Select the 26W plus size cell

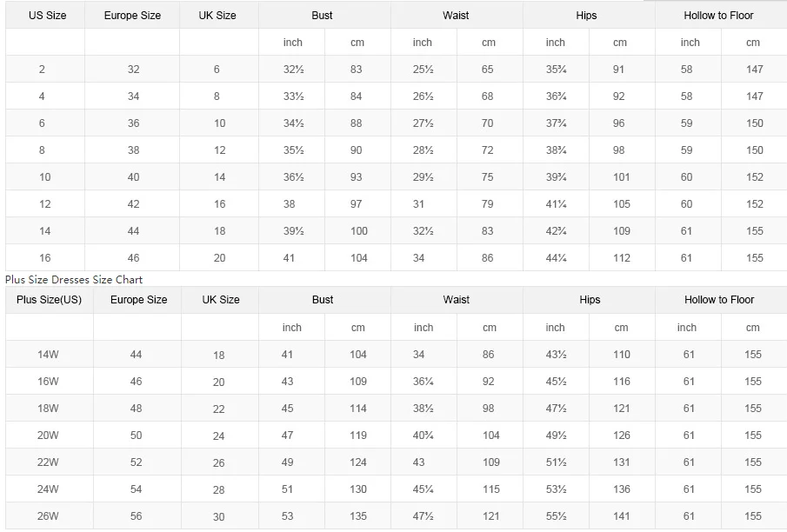[48, 516]
